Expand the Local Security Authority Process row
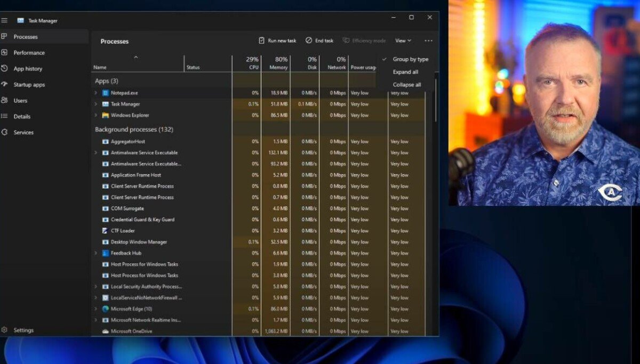This screenshot has height=364, width=640. (96, 287)
